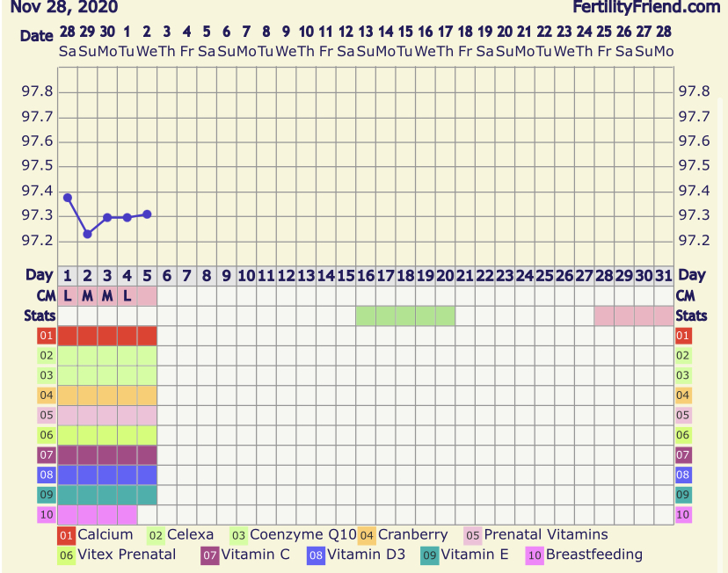
Task: Click the CM cell marked L on day 1
Action: point(68,296)
